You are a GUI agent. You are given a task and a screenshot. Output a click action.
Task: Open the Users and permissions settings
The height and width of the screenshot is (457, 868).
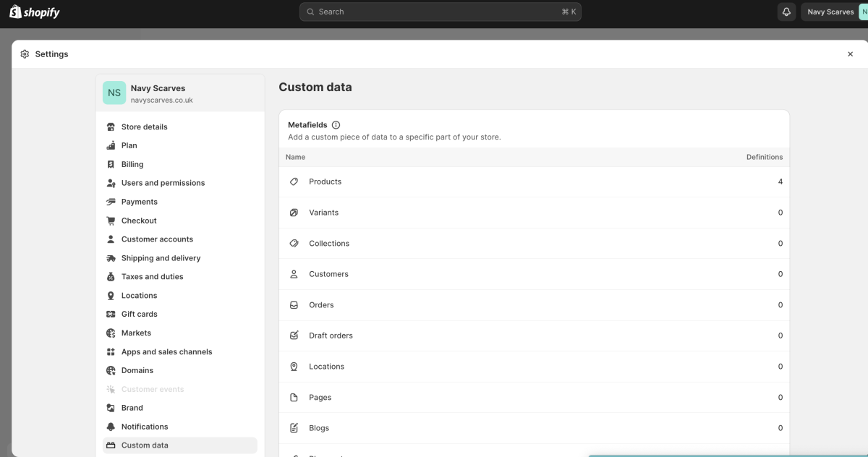[163, 183]
